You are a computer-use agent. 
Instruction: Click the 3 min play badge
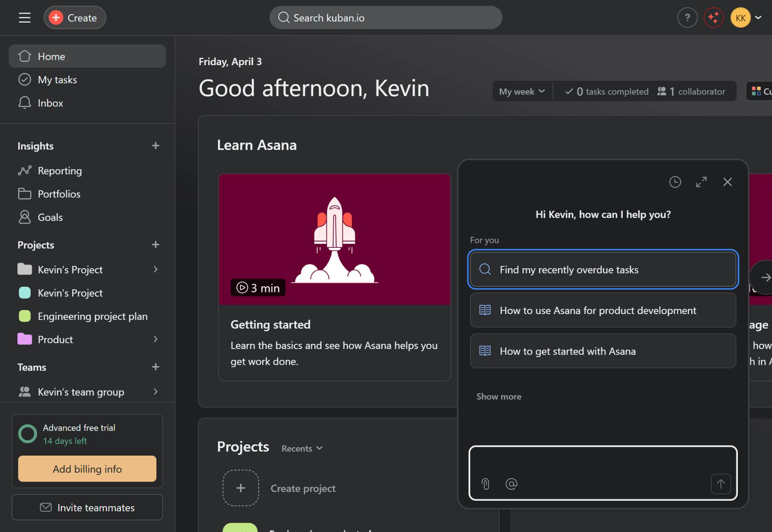pos(258,288)
